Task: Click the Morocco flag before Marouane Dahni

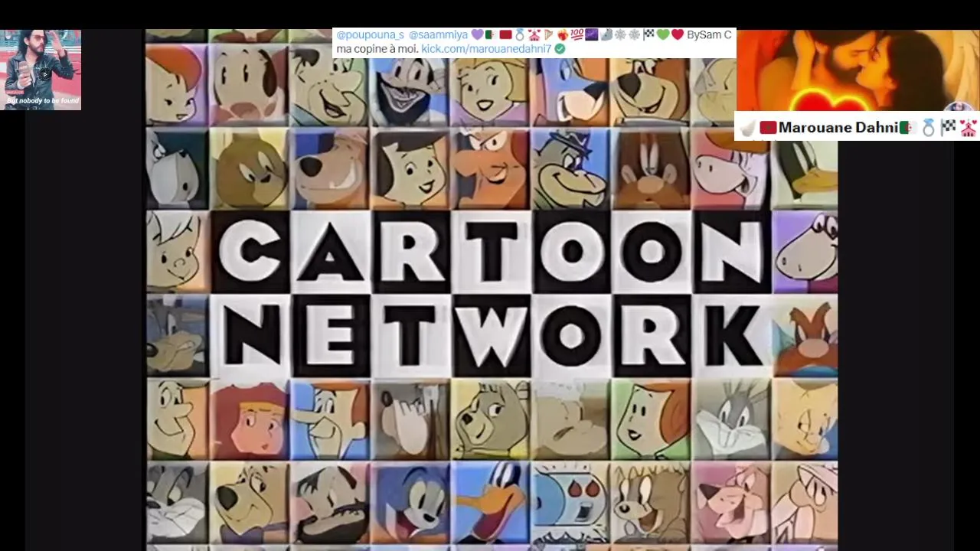Action: click(768, 127)
